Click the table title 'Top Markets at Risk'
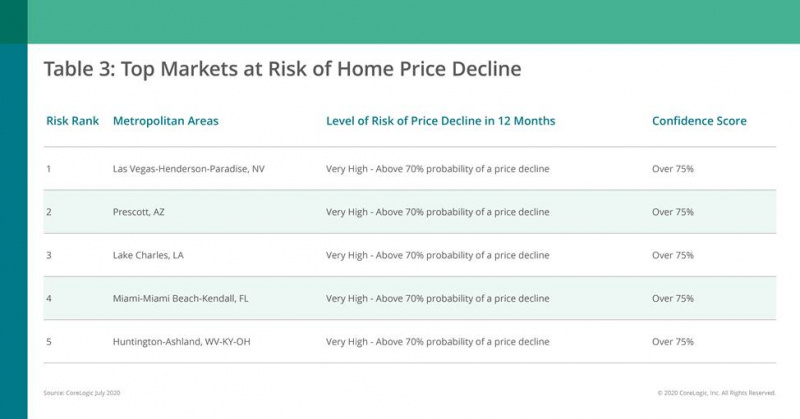This screenshot has height=419, width=800. tap(282, 69)
